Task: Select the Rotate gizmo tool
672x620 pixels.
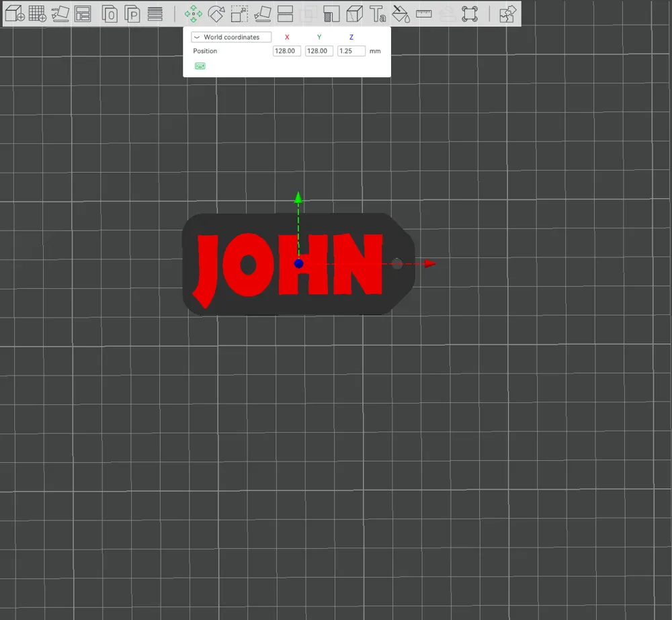Action: click(x=216, y=13)
